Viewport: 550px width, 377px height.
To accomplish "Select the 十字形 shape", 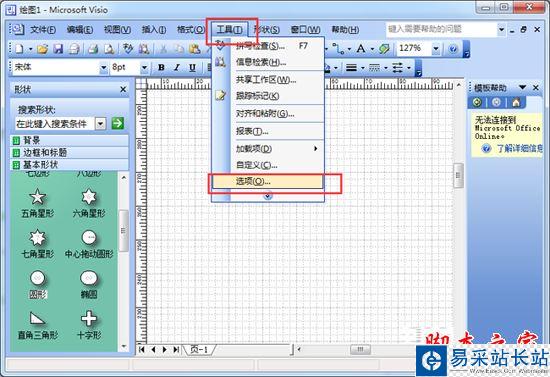I will [x=89, y=325].
